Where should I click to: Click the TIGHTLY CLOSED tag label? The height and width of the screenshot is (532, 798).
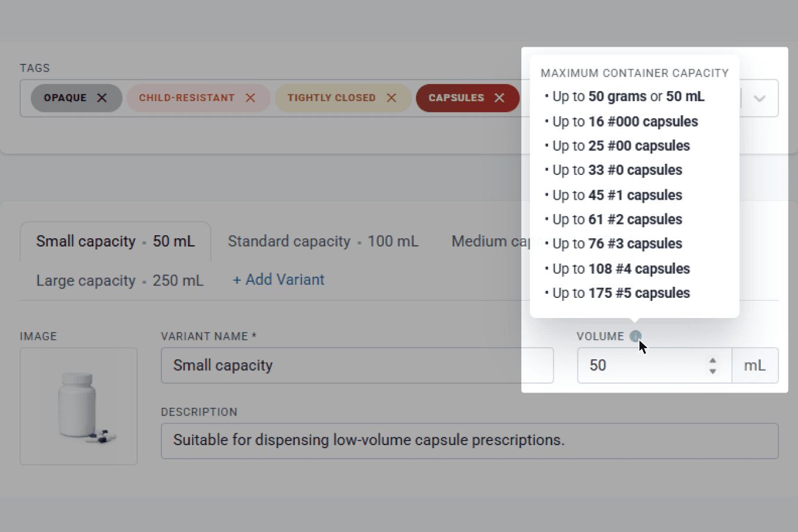(332, 98)
